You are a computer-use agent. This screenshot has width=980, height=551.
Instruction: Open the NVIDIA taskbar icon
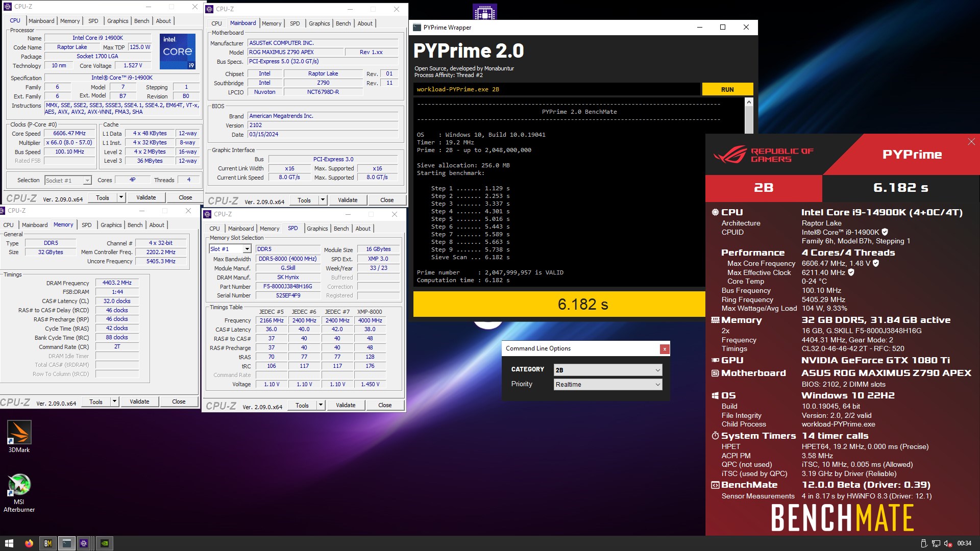click(105, 543)
